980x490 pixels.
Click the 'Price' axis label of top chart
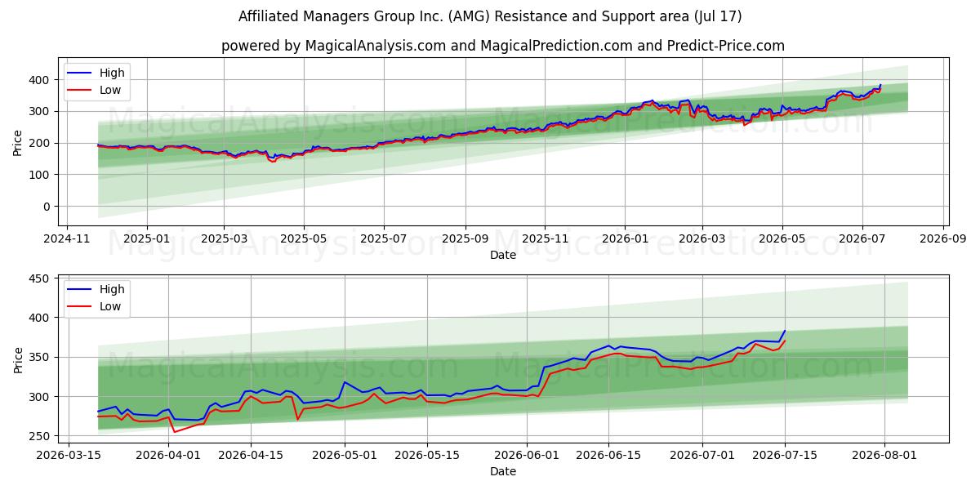pyautogui.click(x=18, y=143)
